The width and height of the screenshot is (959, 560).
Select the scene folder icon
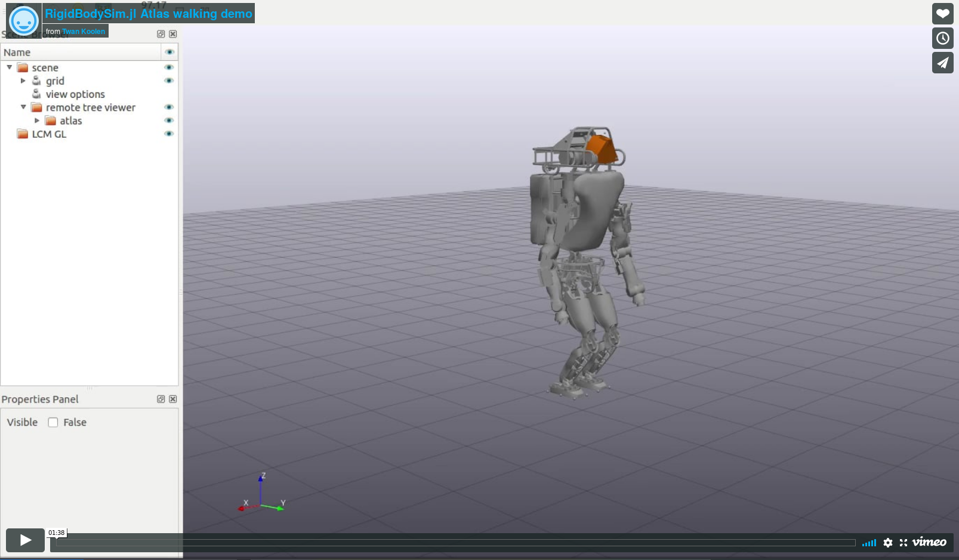click(x=23, y=67)
